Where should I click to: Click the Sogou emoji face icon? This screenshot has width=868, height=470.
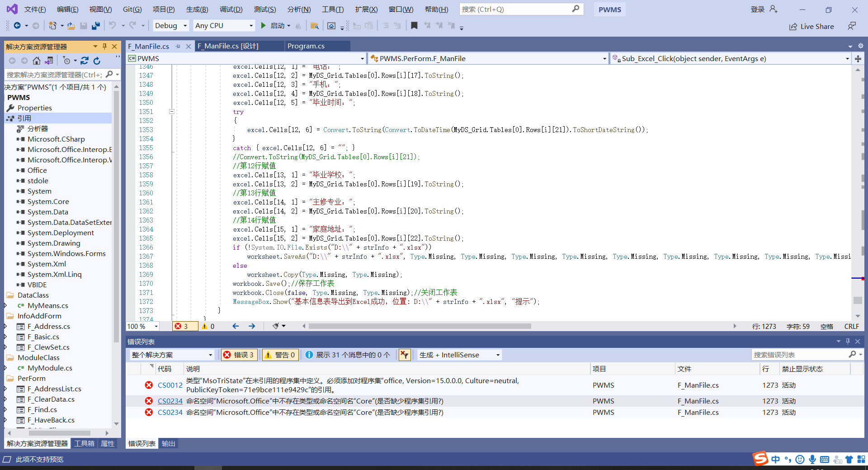pos(800,460)
